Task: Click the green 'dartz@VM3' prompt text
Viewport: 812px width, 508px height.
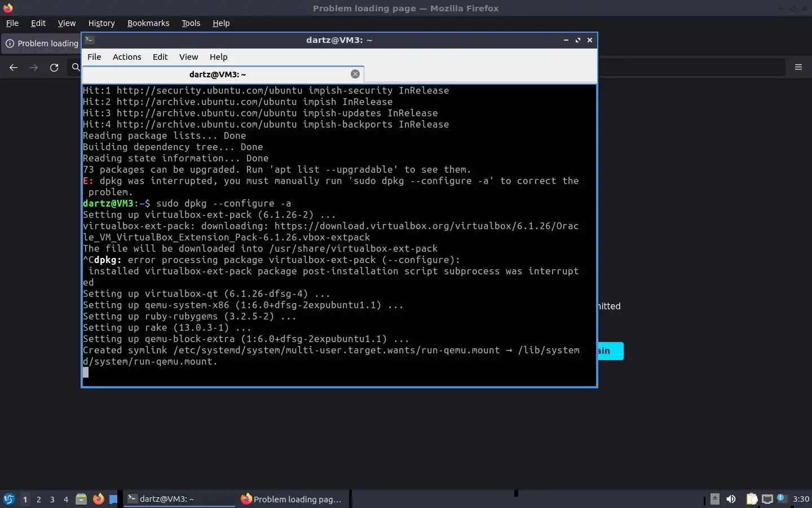Action: (108, 203)
